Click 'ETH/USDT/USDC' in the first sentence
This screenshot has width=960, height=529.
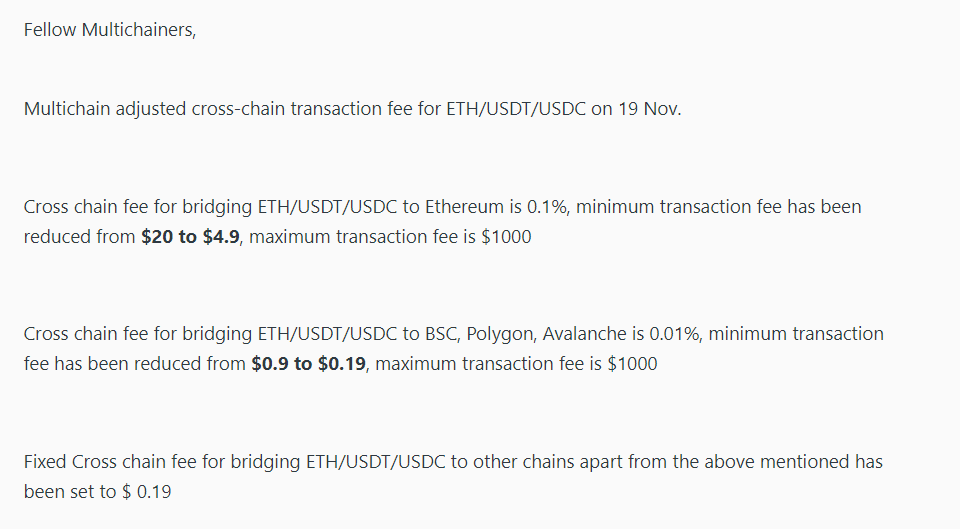pos(516,109)
